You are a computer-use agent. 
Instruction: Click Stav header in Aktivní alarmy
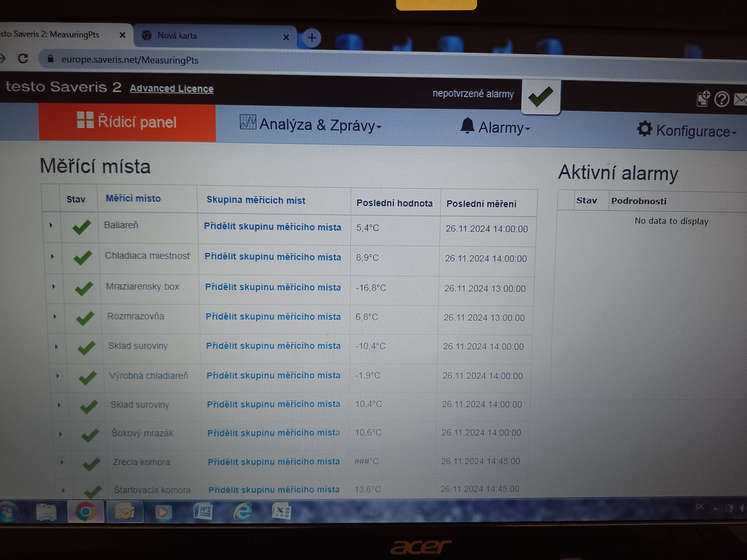[587, 200]
